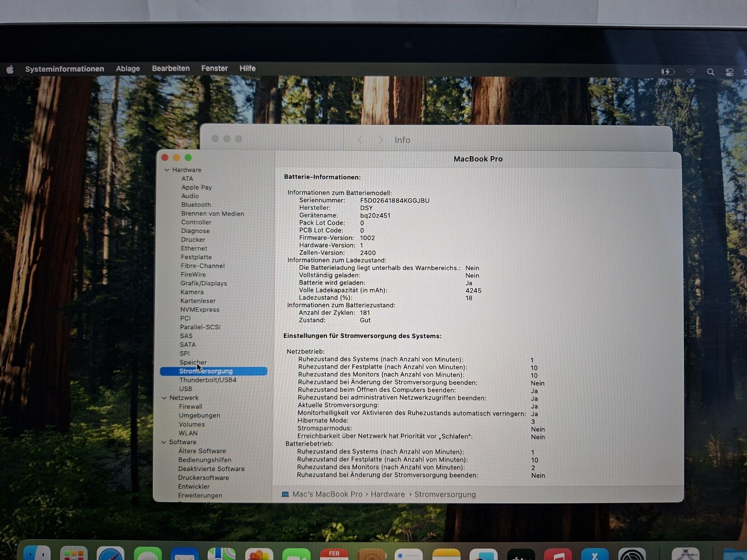Collapse the Netzwerk section
Image resolution: width=747 pixels, height=560 pixels.
(164, 398)
